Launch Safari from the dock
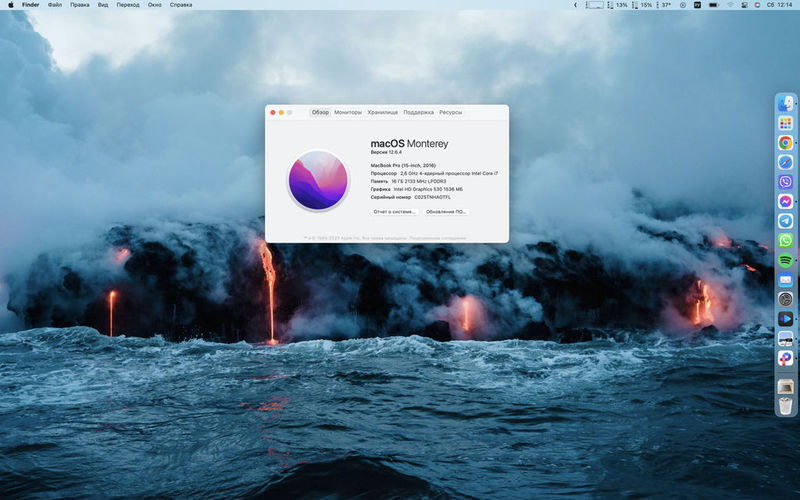The image size is (800, 500). click(x=785, y=162)
